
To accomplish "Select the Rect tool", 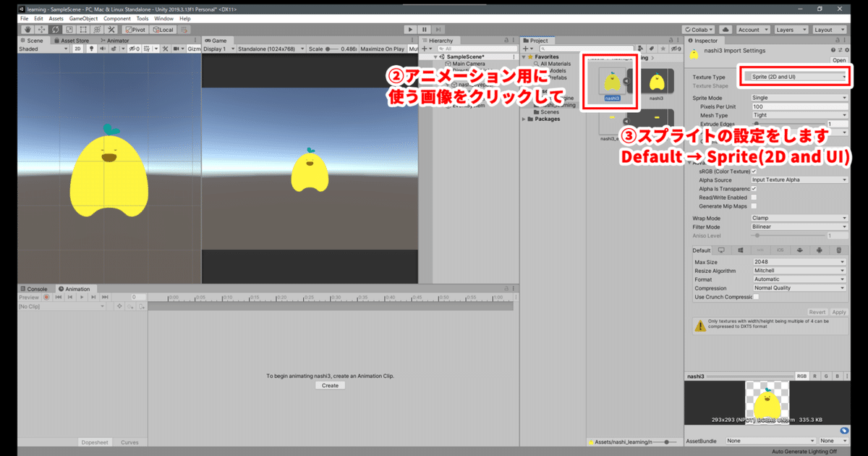I will coord(82,30).
